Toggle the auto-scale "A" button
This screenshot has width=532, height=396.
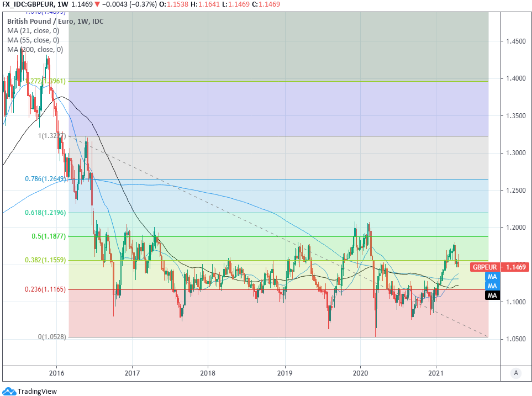pos(515,373)
